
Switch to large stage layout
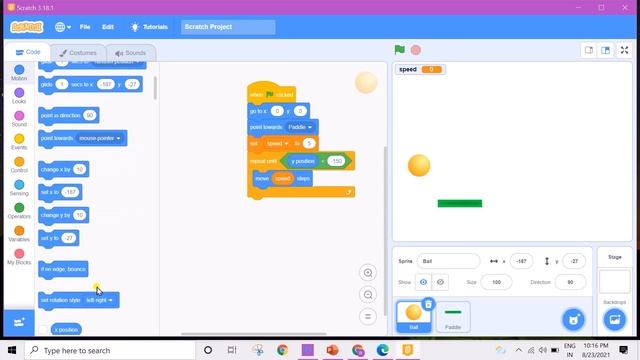coord(605,50)
